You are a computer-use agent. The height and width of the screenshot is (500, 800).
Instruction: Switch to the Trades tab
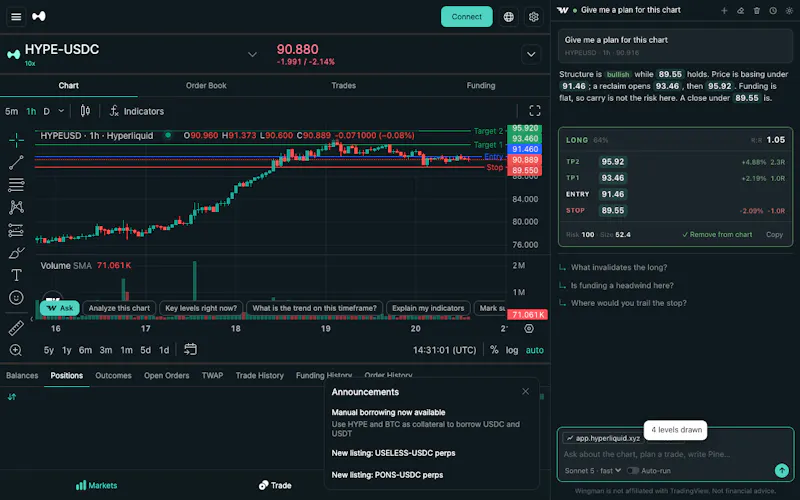coord(343,86)
